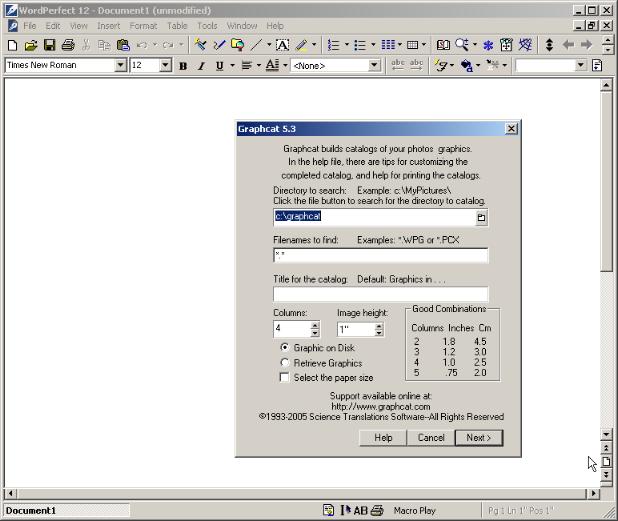The image size is (618, 521).
Task: Open the bullet style dropdown arrow
Action: (x=373, y=45)
